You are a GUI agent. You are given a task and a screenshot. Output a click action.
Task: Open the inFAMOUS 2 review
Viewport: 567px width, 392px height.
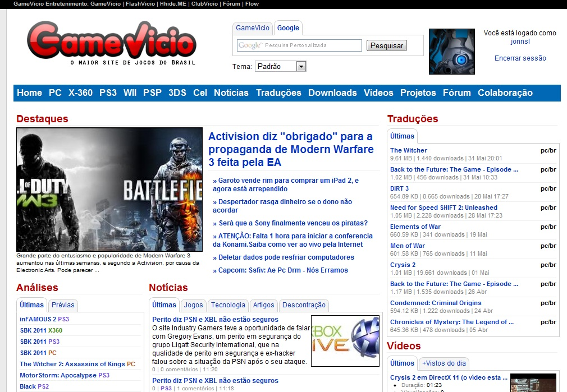coord(44,319)
